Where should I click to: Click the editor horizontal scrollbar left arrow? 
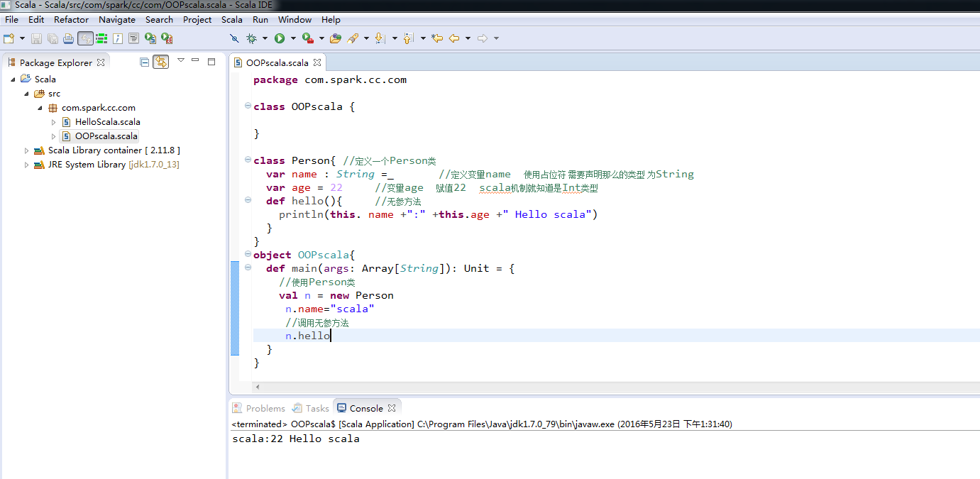tap(258, 387)
